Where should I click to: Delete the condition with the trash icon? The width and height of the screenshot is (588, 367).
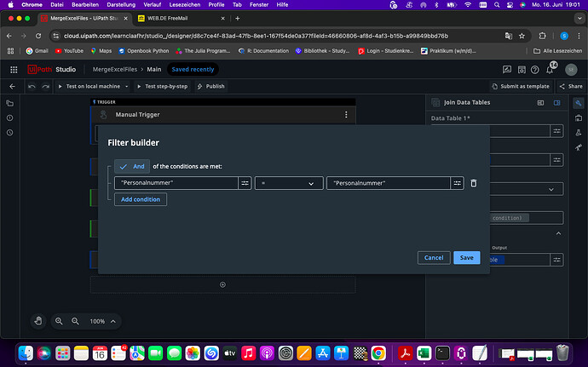pos(474,183)
